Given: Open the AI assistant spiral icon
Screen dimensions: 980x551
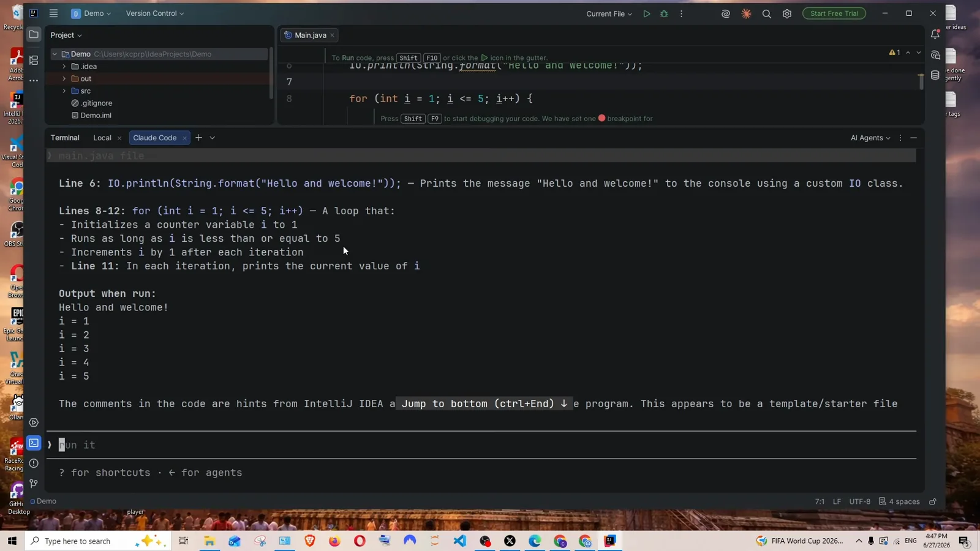Looking at the screenshot, I should [x=726, y=13].
